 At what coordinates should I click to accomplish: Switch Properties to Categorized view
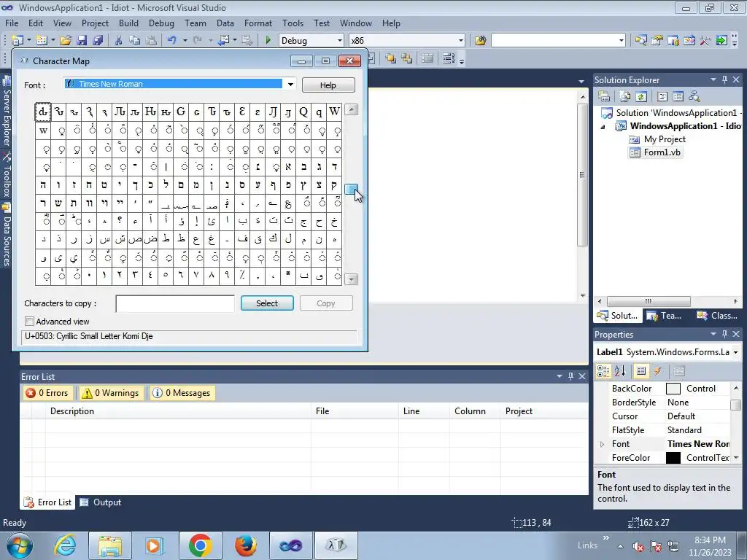point(603,371)
